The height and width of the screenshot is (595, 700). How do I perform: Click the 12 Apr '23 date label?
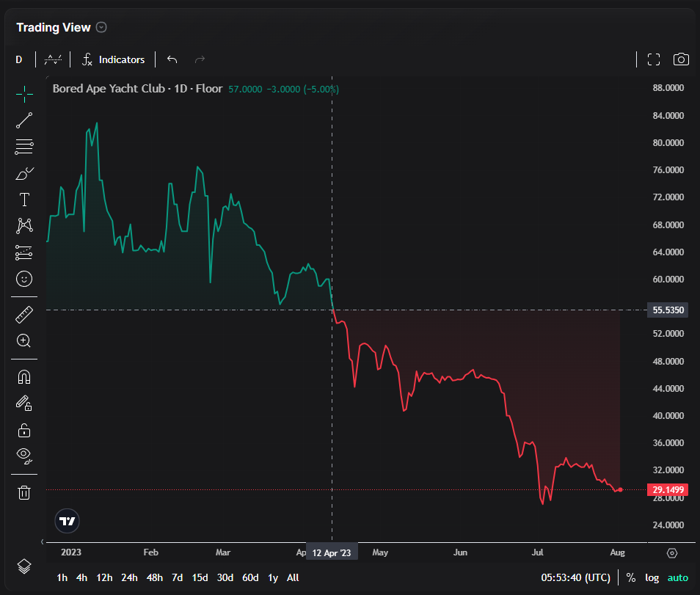tap(332, 552)
